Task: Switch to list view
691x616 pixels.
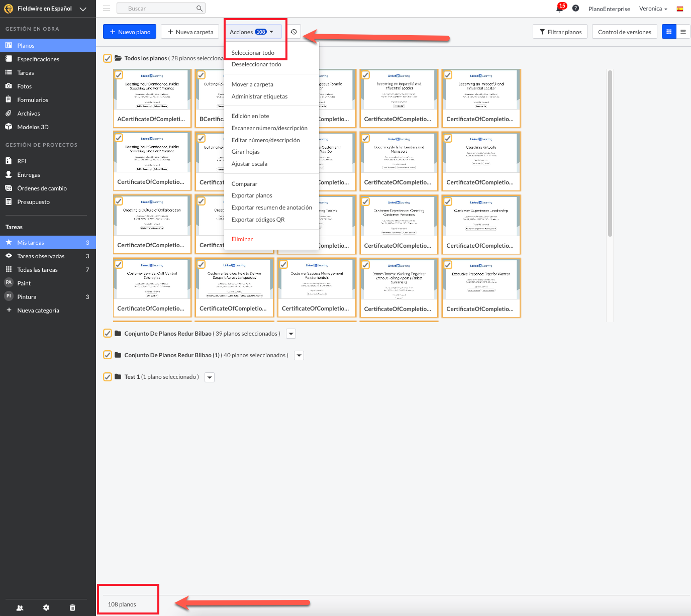Action: 683,32
